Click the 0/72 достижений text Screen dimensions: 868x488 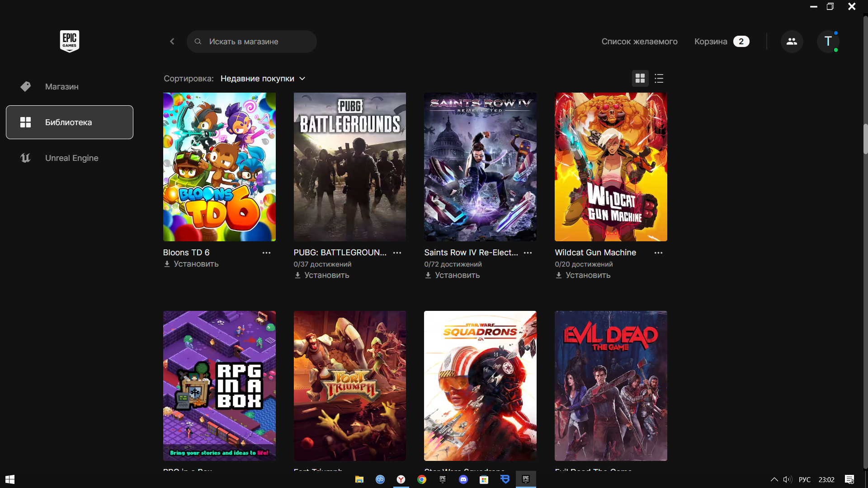click(453, 264)
